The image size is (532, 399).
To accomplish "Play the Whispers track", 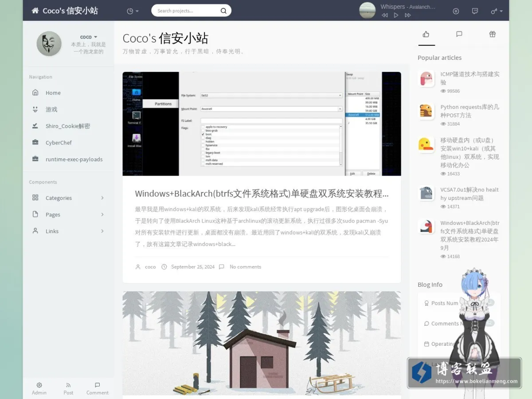I will coord(396,15).
